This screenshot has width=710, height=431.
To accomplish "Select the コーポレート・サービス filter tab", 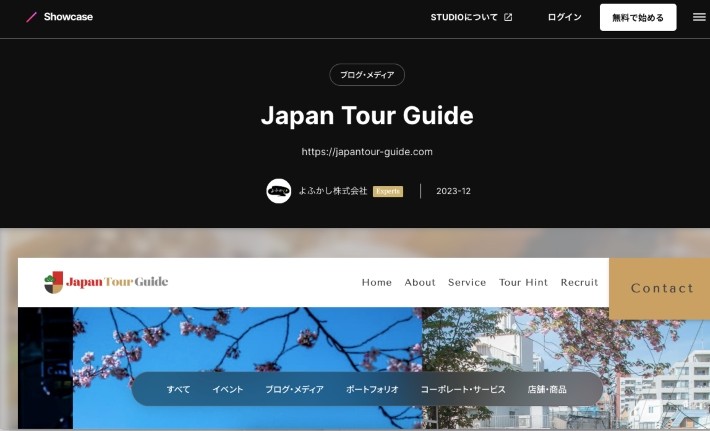I will 463,389.
